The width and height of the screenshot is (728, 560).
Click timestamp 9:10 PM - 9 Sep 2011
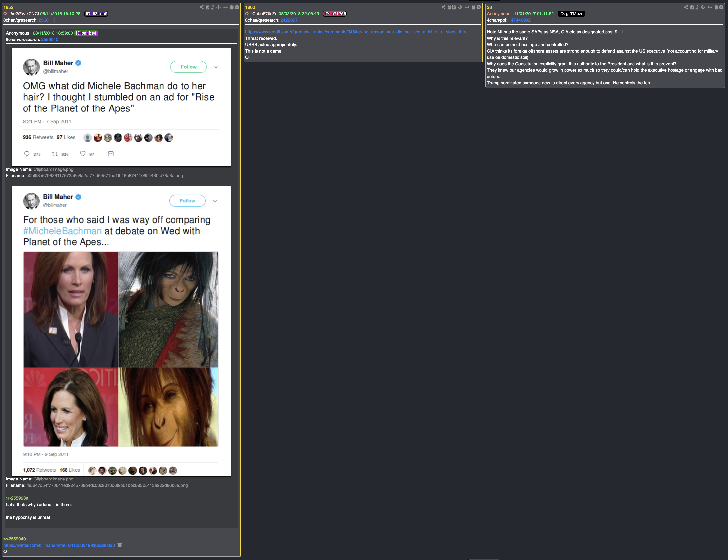[x=46, y=454]
